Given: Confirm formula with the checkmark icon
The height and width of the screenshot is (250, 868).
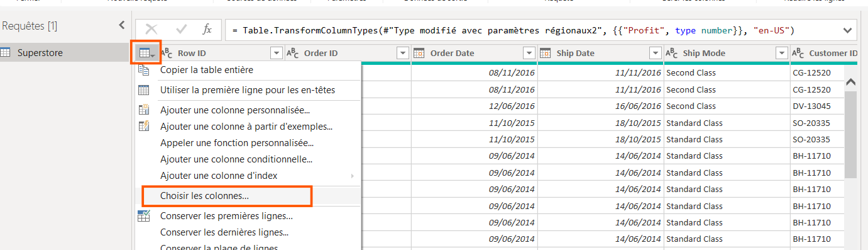Looking at the screenshot, I should point(182,29).
